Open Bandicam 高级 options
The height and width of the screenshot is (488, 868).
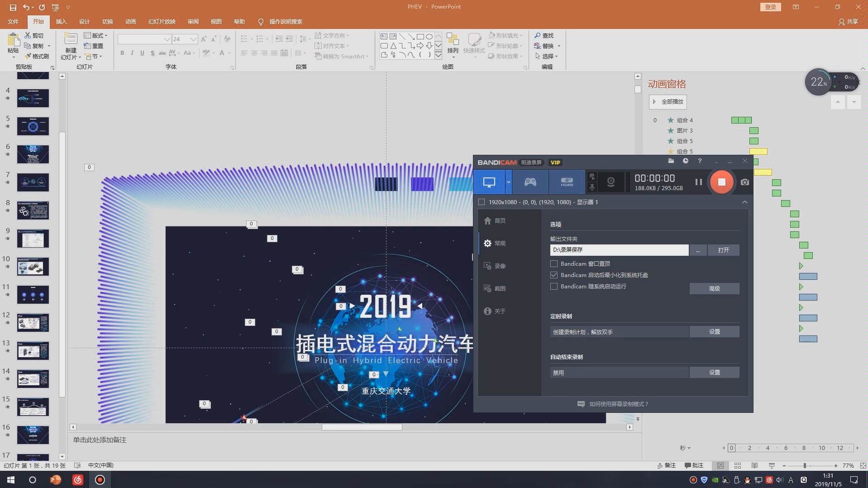714,289
